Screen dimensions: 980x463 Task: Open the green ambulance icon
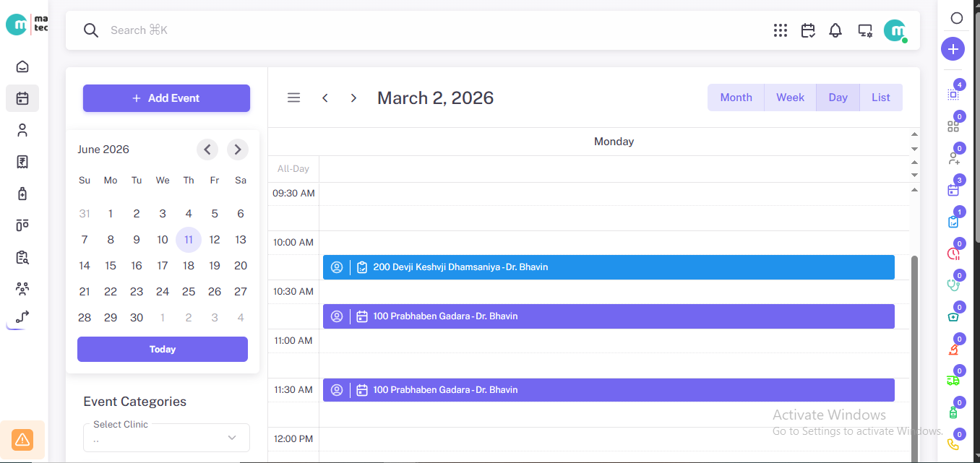click(953, 381)
